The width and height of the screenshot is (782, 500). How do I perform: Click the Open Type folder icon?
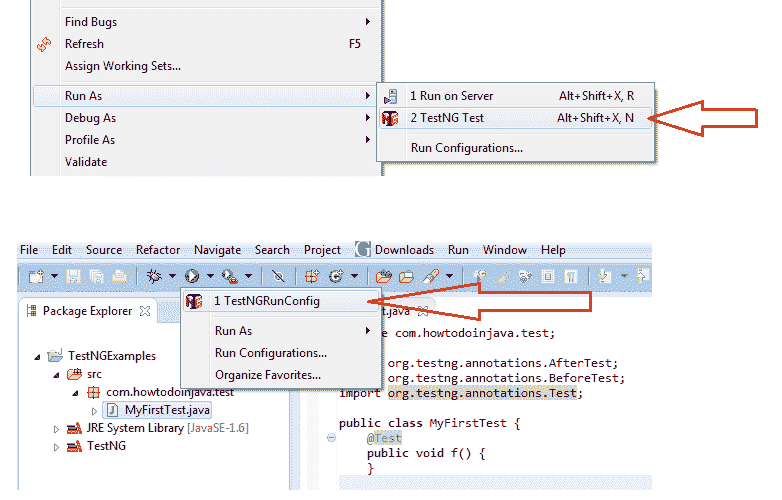(x=384, y=276)
